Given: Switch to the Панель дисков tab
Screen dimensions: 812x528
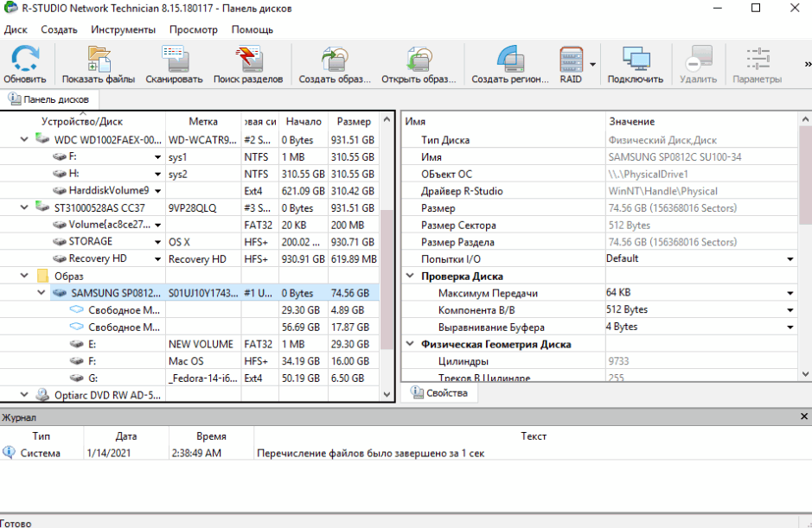Looking at the screenshot, I should click(x=49, y=99).
